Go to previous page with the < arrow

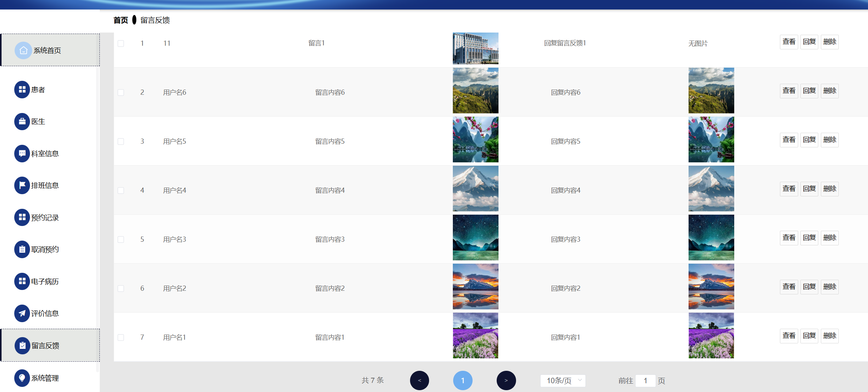[420, 381]
